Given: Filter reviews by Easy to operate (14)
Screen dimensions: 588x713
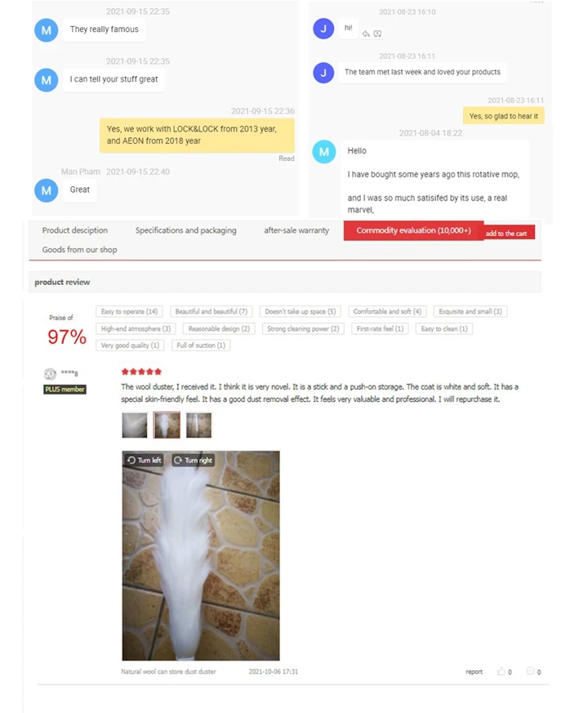Looking at the screenshot, I should pyautogui.click(x=129, y=311).
